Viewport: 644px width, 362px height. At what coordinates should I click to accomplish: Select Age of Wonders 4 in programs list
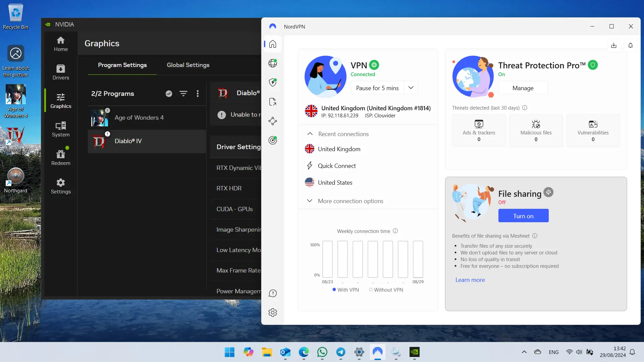pos(147,118)
